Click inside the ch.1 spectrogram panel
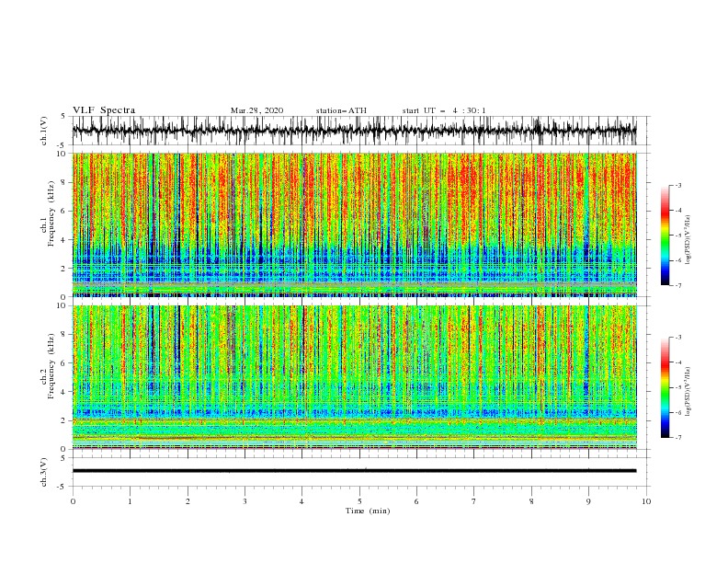This screenshot has height=563, width=728. tap(355, 224)
